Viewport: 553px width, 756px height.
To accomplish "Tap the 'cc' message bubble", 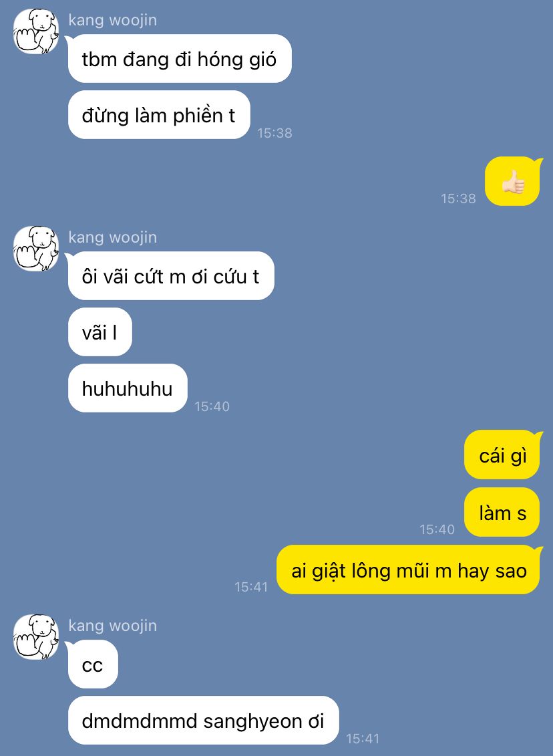I will pos(93,664).
